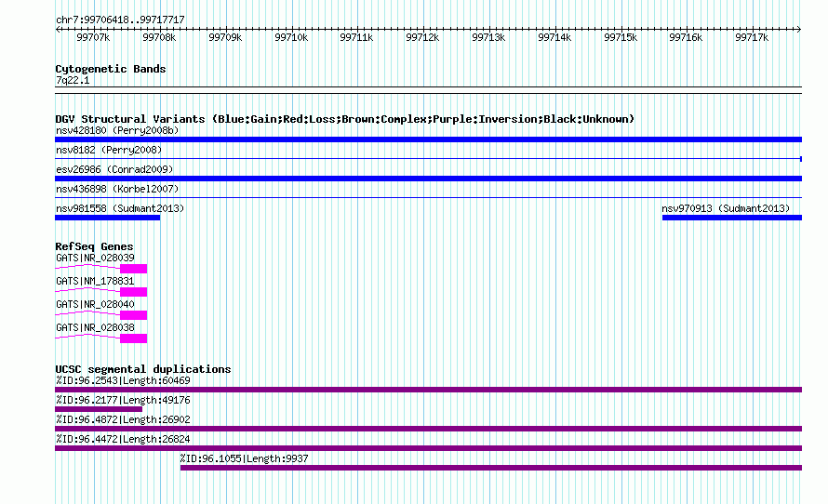Click the %ID:96.4872|Length:26902 label
Screen dimensions: 828x504
tap(123, 419)
